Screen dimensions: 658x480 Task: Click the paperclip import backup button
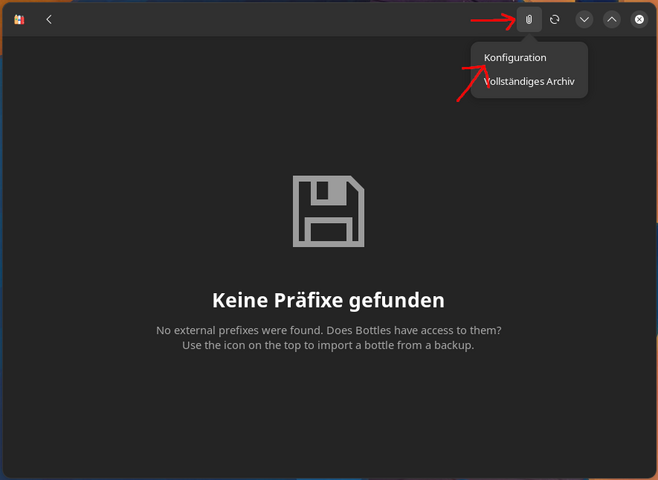coord(529,20)
